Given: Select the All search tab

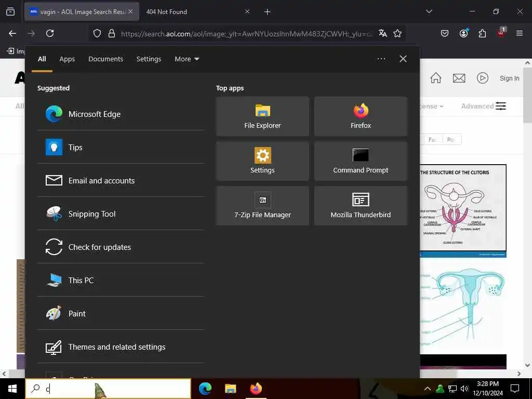Looking at the screenshot, I should pyautogui.click(x=42, y=59).
